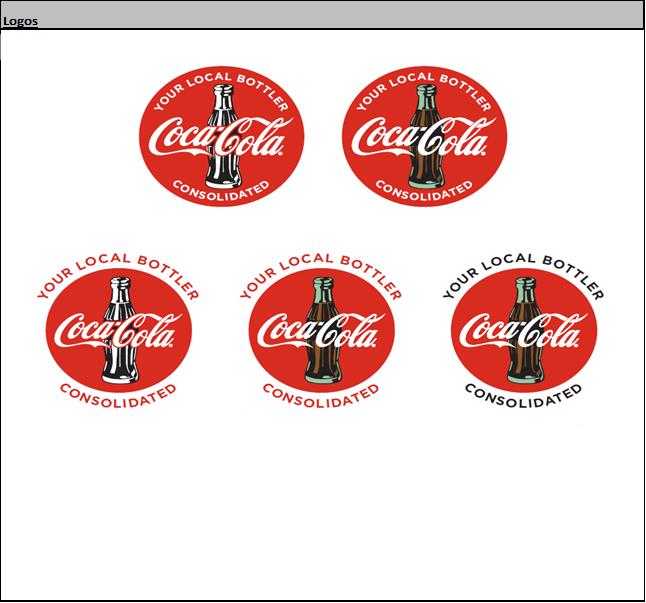Click the green-capped bottle in top-right logo
The image size is (646, 603).
click(426, 136)
